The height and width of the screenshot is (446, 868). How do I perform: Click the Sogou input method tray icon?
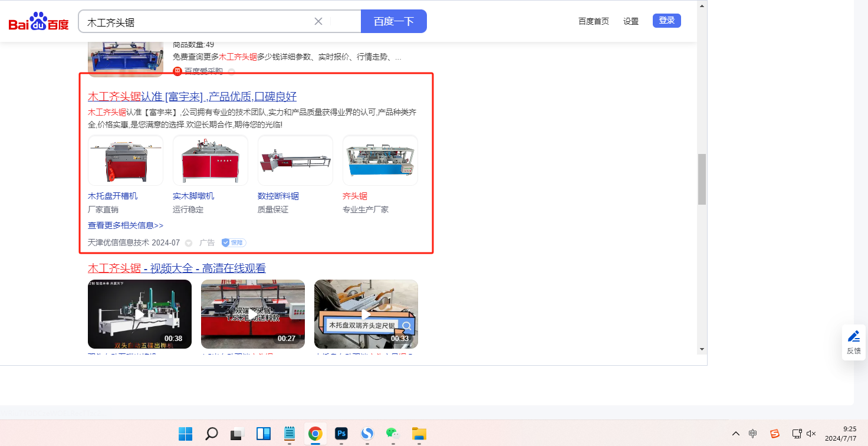[x=775, y=434]
